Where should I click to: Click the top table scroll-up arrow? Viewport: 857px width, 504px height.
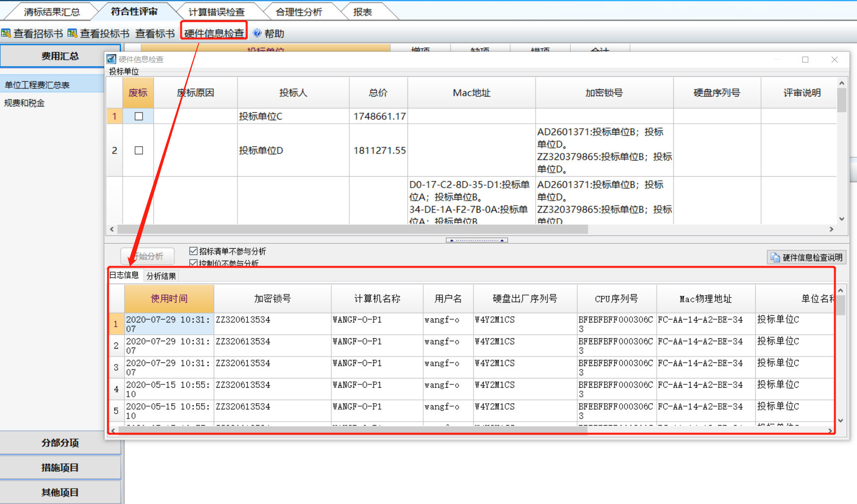842,83
